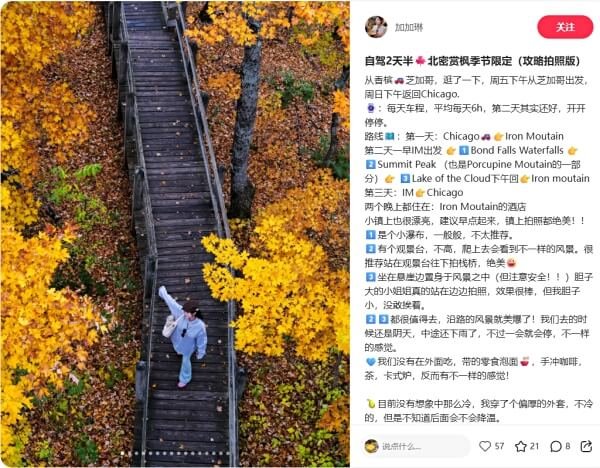This screenshot has width=600, height=468.
Task: Click the like count 57
Action: (499, 446)
